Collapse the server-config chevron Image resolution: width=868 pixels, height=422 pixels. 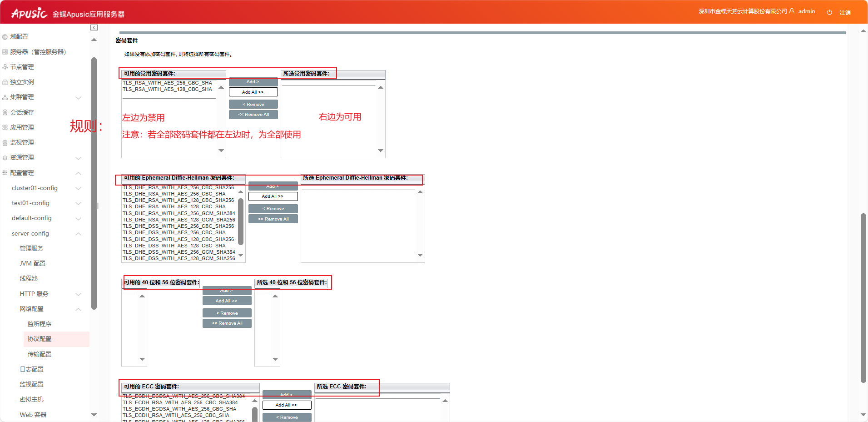(78, 234)
